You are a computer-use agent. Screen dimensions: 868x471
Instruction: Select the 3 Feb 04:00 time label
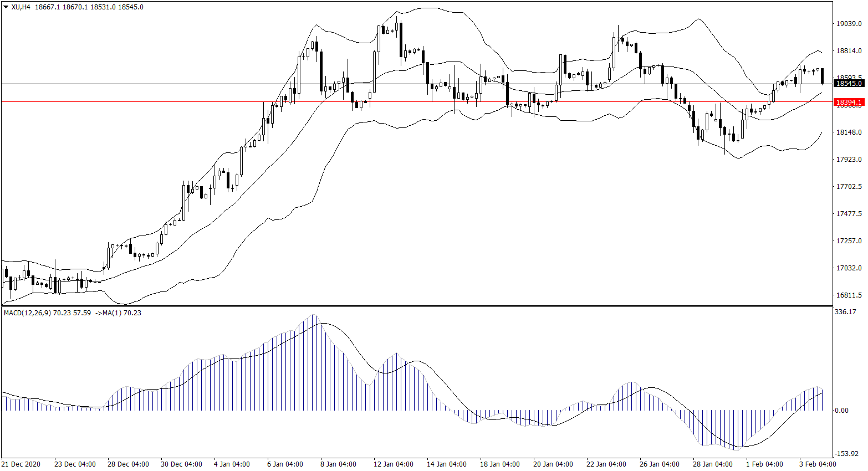point(818,464)
